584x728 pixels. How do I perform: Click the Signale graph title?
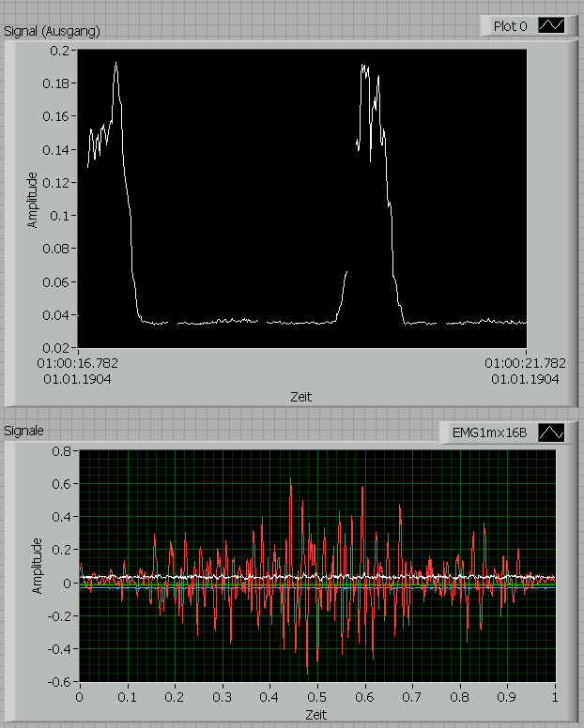point(23,431)
